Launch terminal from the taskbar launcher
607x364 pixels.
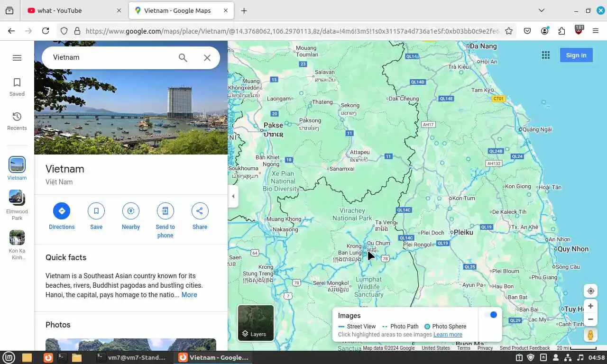tap(62, 357)
